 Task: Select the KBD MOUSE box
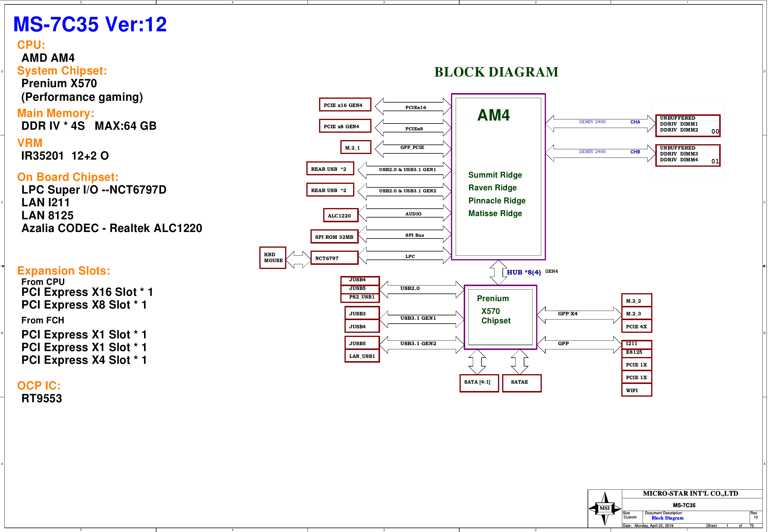(x=272, y=258)
